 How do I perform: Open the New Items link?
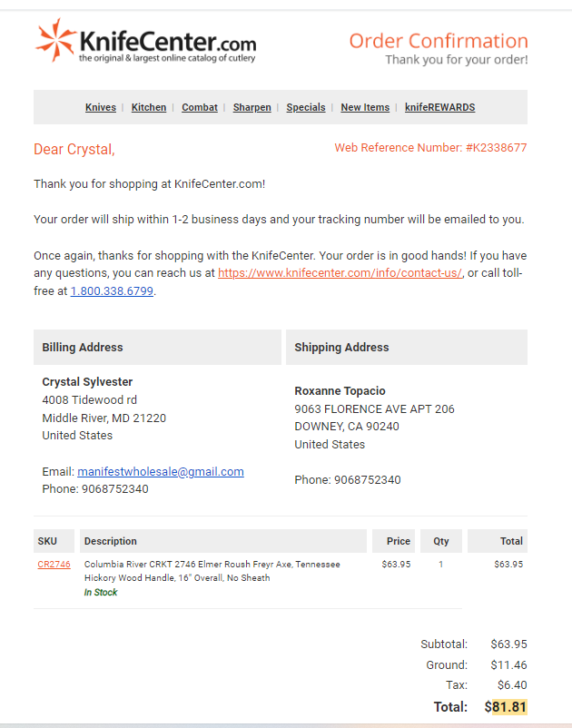(x=365, y=107)
